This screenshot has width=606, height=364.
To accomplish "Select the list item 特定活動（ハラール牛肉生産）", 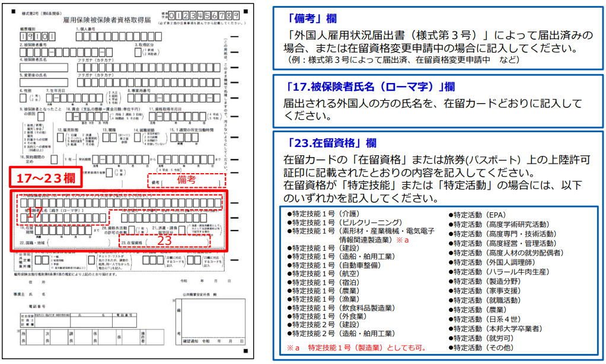I will tap(499, 272).
